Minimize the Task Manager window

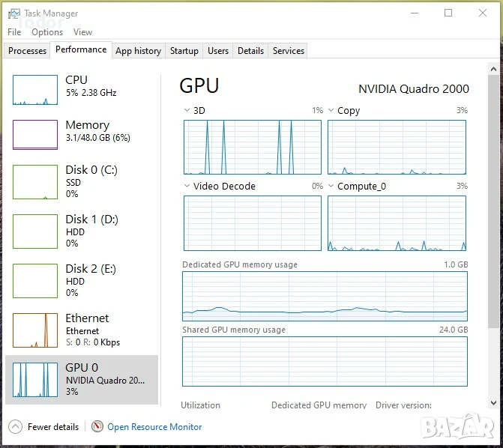pos(415,13)
